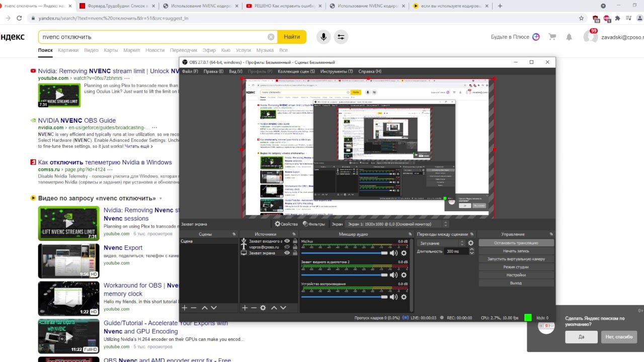
Task: Open Mic/Aux audio settings gear
Action: [x=404, y=253]
